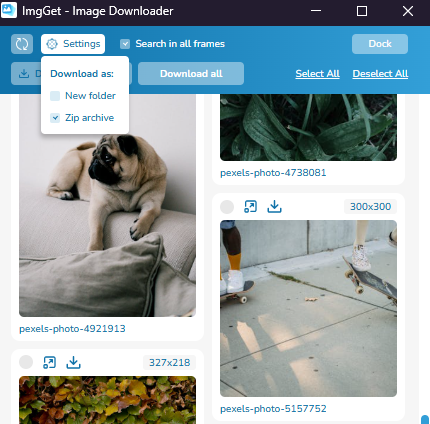Download the 300x300 skateboard image icon
This screenshot has width=430, height=424.
(274, 207)
